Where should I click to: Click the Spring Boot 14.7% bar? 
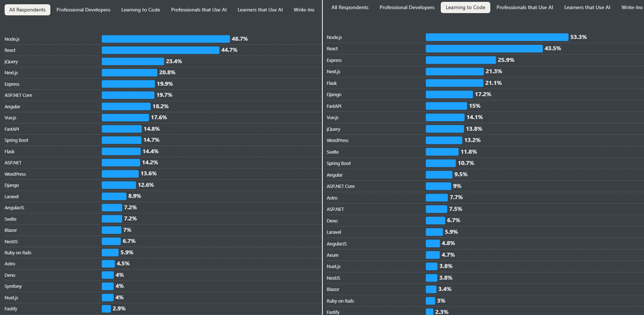click(121, 140)
